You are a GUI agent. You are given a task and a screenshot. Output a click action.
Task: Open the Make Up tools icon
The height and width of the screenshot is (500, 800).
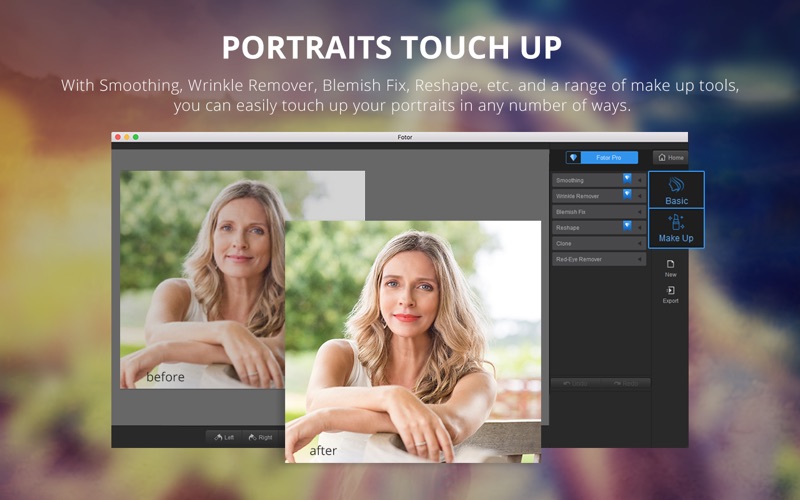[x=676, y=223]
